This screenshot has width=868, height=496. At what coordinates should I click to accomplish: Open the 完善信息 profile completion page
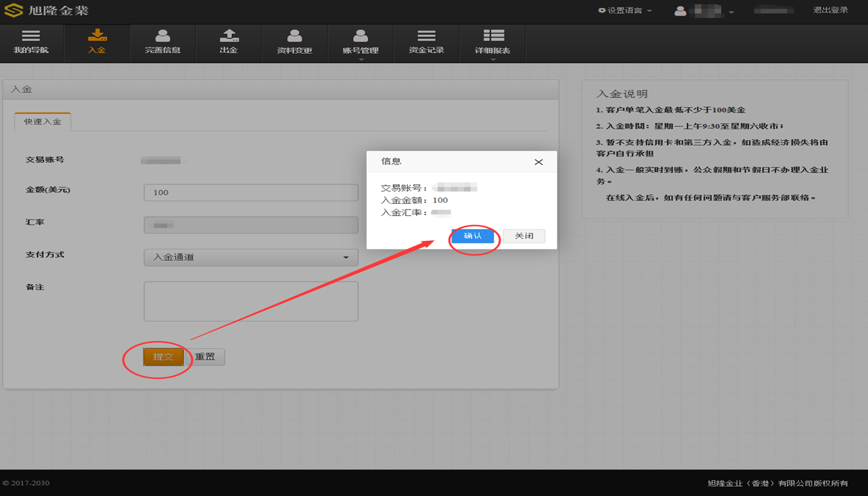click(162, 43)
